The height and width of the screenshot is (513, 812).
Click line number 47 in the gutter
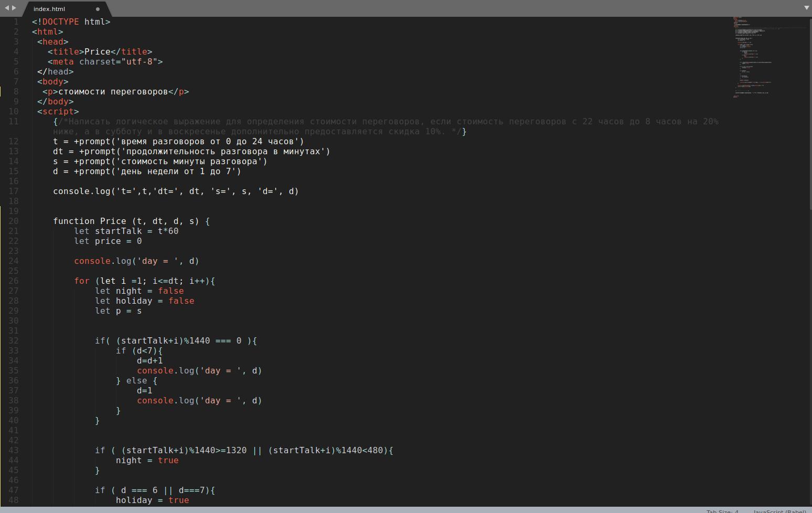click(x=13, y=490)
